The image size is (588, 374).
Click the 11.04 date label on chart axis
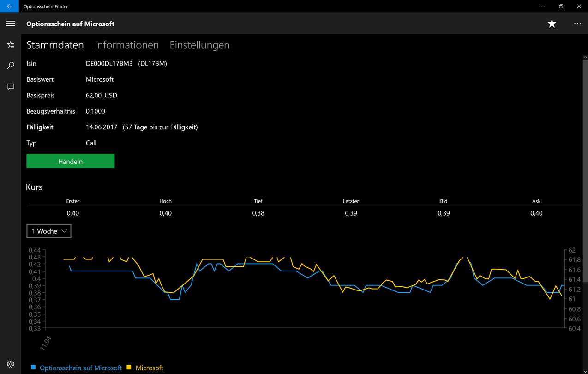[x=45, y=344]
